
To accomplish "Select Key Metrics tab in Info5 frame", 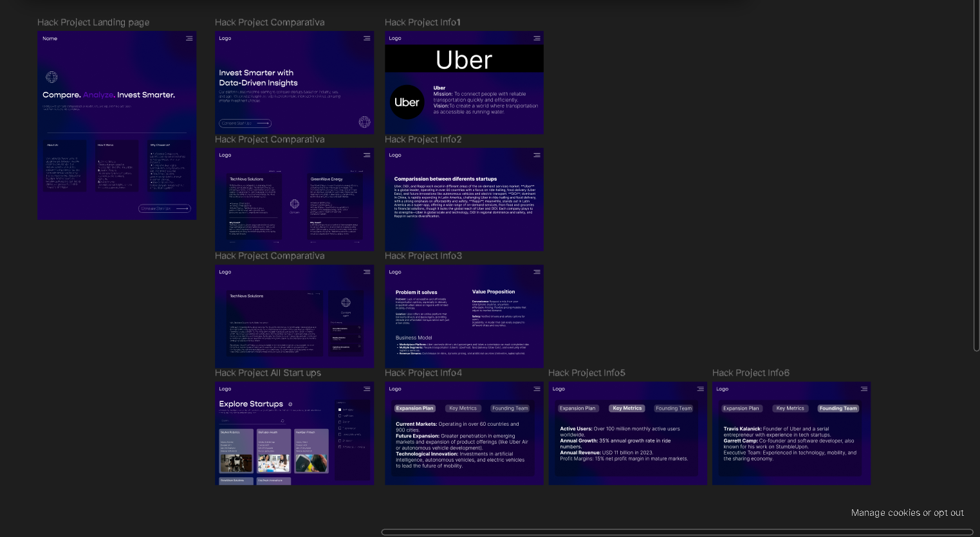I will (x=627, y=408).
